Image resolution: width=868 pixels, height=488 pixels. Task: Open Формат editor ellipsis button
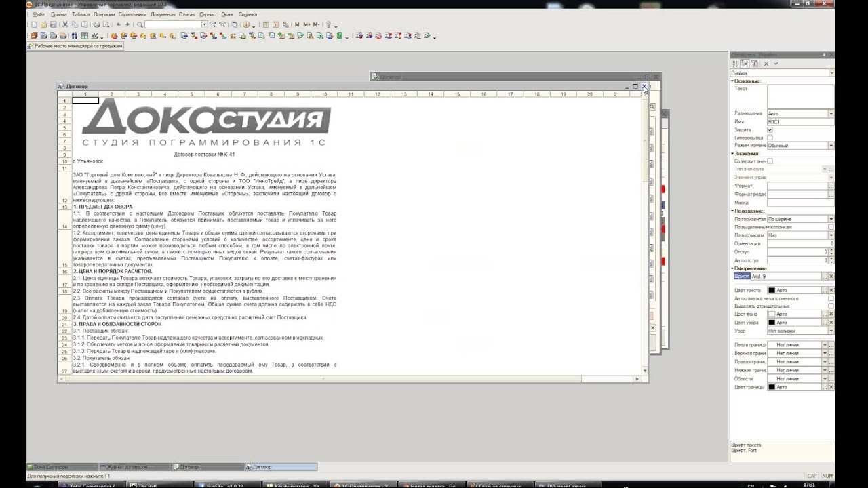pos(831,186)
